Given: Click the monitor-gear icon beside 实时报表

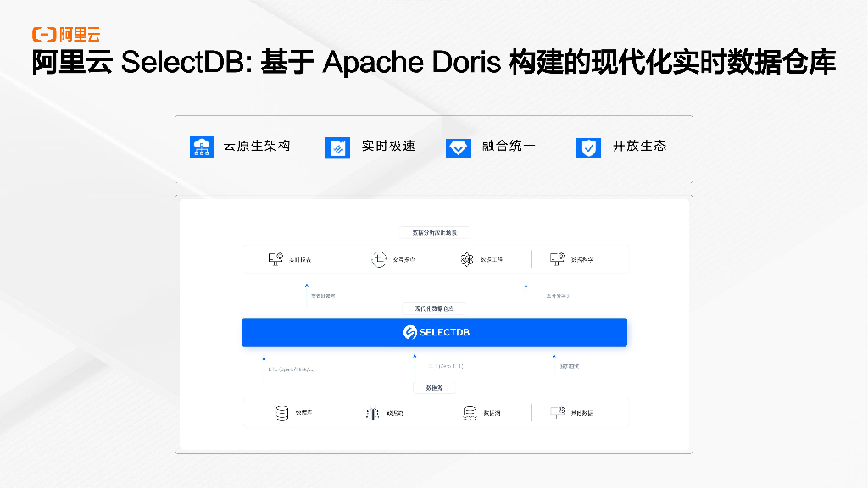Looking at the screenshot, I should point(275,259).
